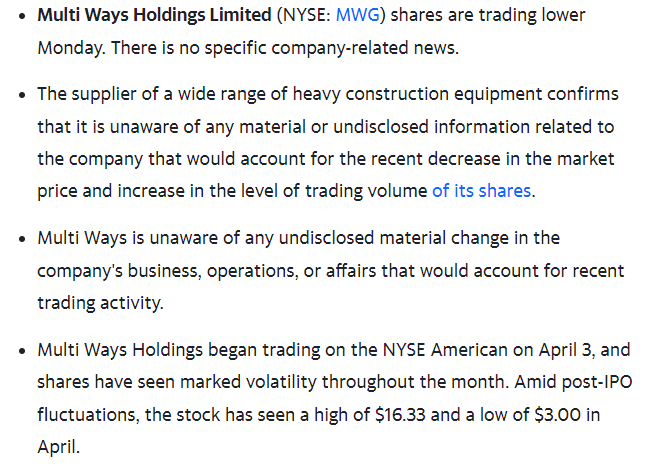Click the bullet before "Multi Ways Holdings began"
This screenshot has height=466, width=658.
click(x=22, y=351)
